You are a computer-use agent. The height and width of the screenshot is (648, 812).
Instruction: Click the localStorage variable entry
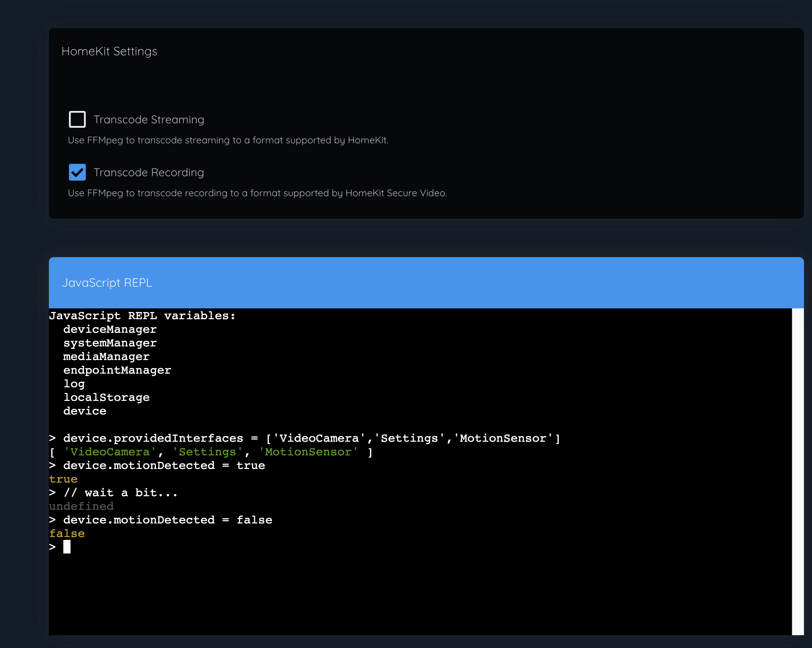106,397
